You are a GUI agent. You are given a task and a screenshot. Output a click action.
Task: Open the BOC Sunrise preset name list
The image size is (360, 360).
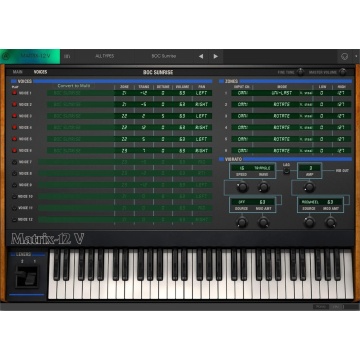click(x=164, y=56)
